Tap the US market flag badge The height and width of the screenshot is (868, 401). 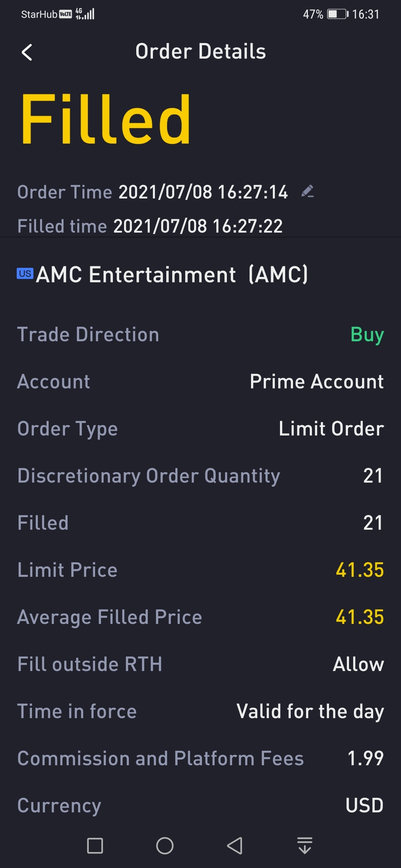(x=25, y=274)
